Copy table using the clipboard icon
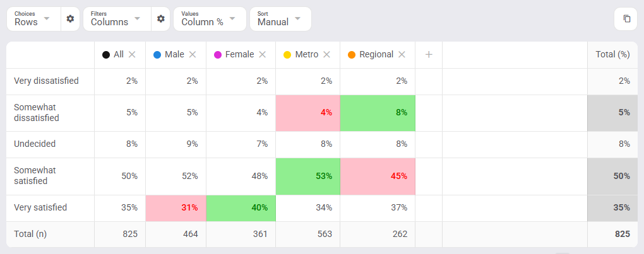644x254 pixels. coord(627,19)
